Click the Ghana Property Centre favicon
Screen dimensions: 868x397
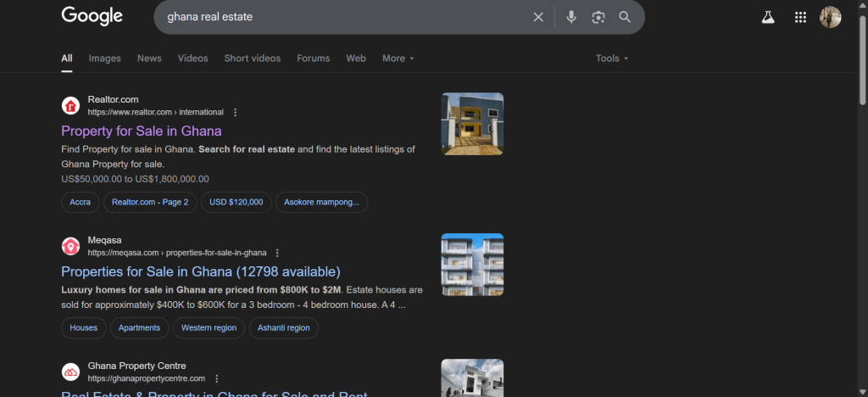click(x=71, y=372)
